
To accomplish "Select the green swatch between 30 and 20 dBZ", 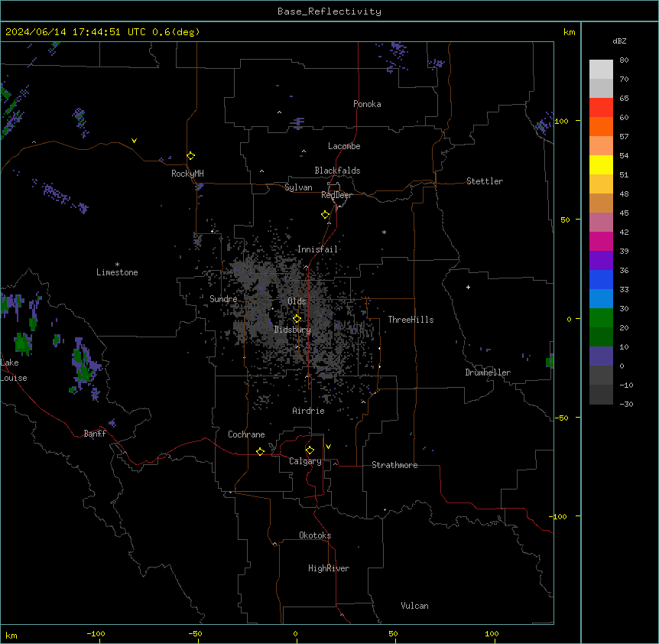I will (601, 318).
